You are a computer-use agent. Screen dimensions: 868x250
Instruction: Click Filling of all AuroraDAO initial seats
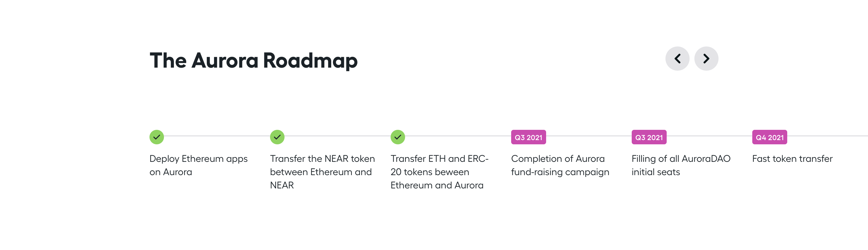click(681, 165)
